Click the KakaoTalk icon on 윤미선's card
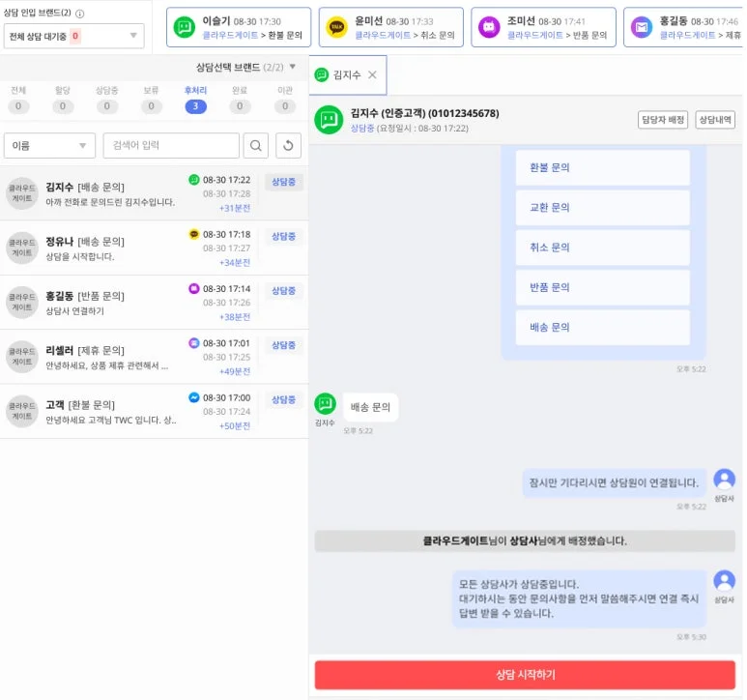The image size is (747, 700). pos(337,27)
